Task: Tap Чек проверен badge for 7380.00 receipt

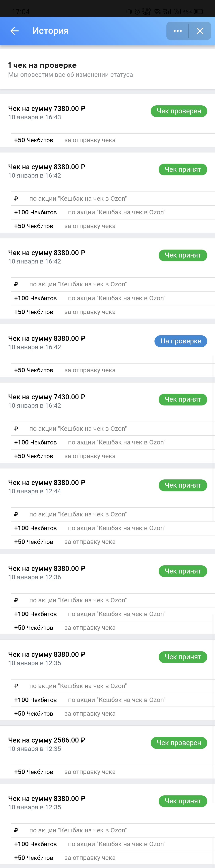Action: [x=179, y=111]
